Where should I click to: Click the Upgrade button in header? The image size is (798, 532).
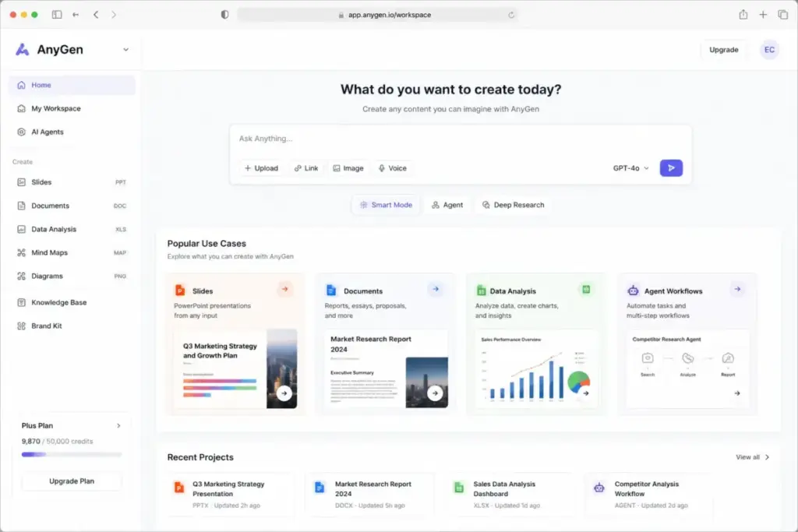click(724, 50)
